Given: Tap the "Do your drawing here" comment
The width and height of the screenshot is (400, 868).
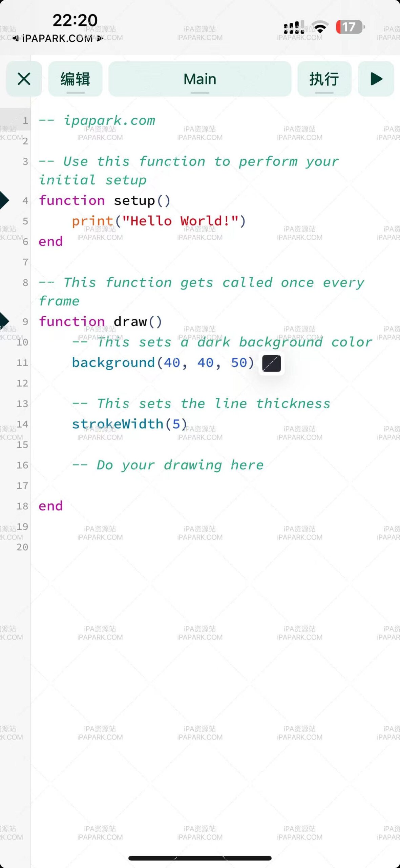Looking at the screenshot, I should (180, 465).
